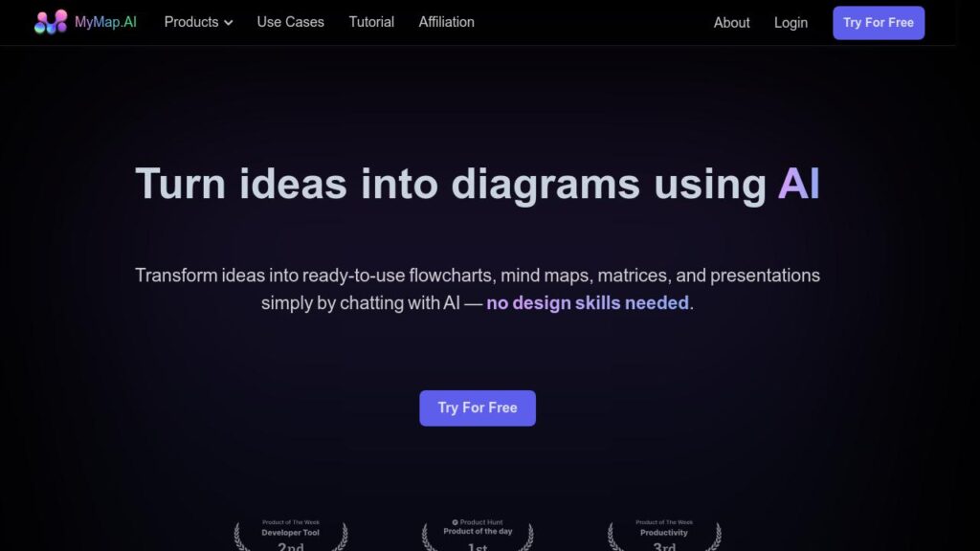Click the Login link
Viewport: 980px width, 551px height.
(x=791, y=22)
